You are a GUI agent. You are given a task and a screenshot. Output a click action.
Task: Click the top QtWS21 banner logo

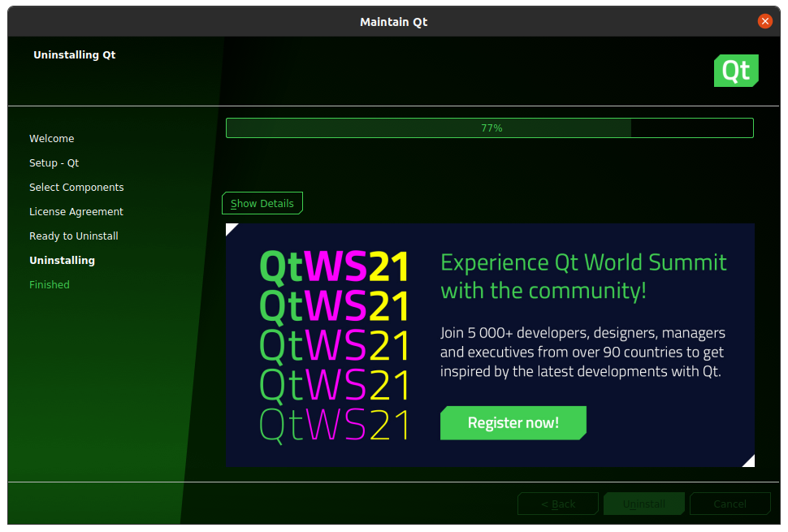click(334, 266)
